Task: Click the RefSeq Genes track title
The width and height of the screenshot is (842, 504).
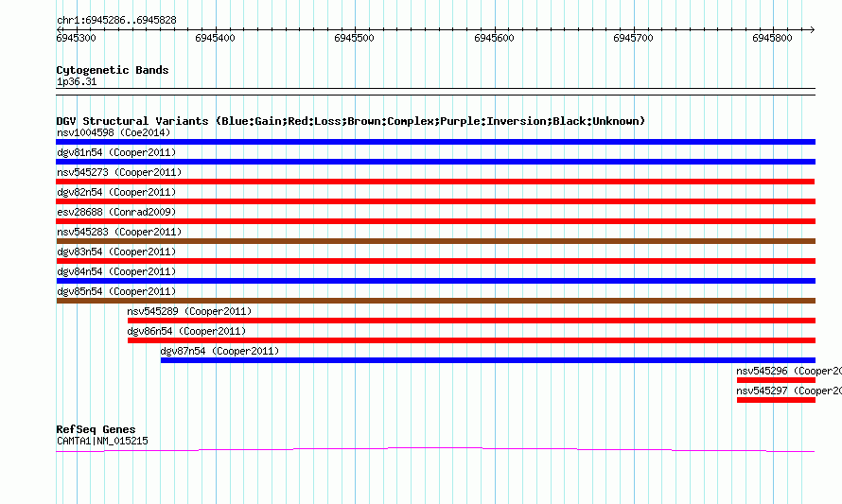Action: [x=96, y=429]
